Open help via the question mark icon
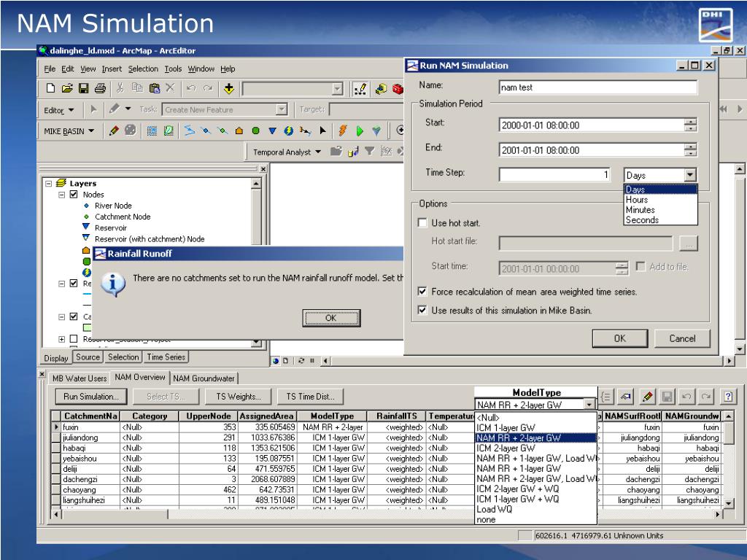 coord(728,396)
